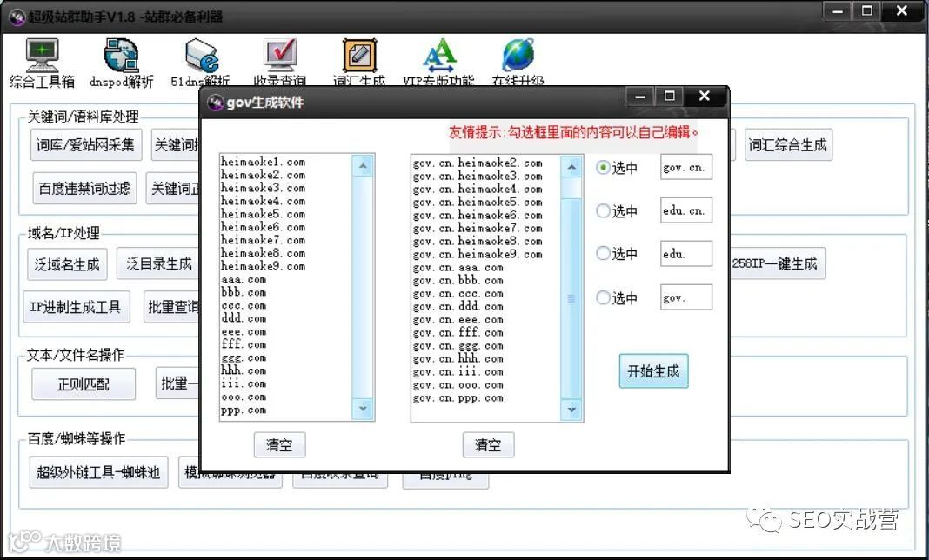Image resolution: width=929 pixels, height=560 pixels.
Task: Click 正则匹配 button in main window
Action: coord(84,384)
